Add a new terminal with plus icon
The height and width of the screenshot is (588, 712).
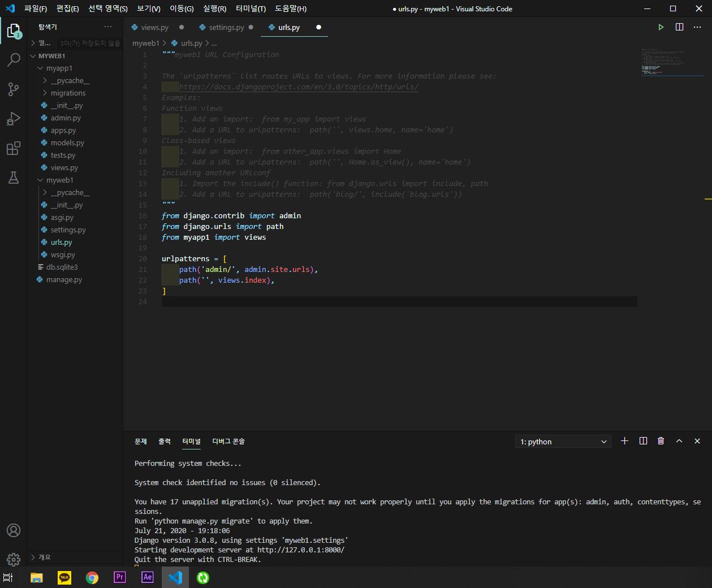(x=624, y=441)
